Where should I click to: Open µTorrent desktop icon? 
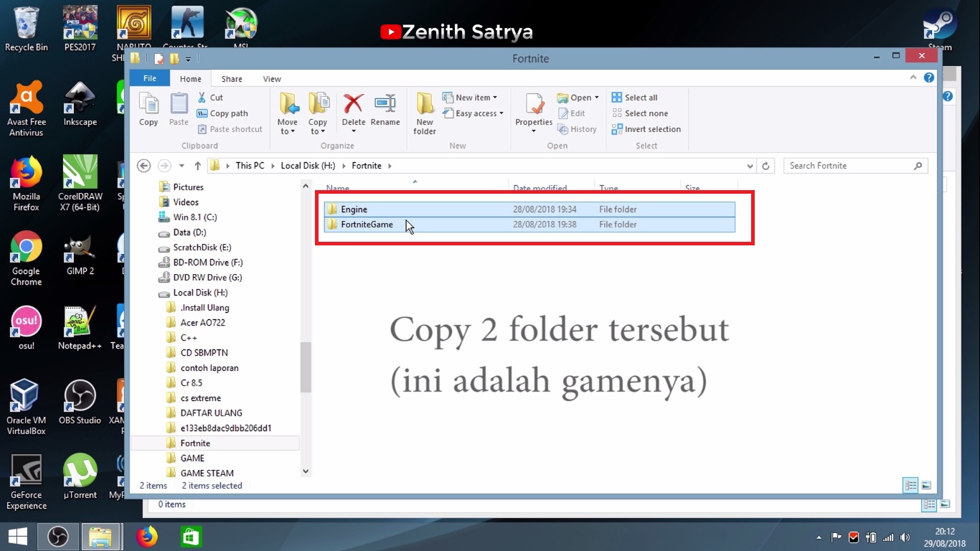pos(80,476)
